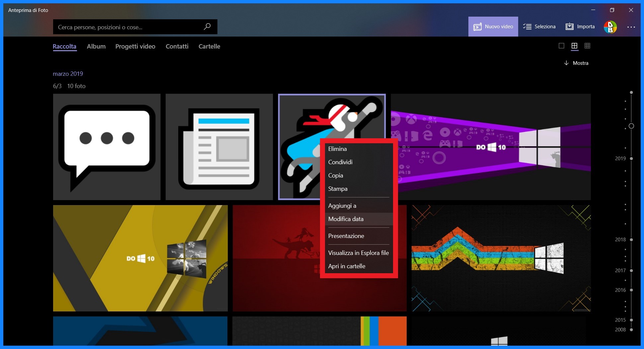Expand the Mostra dropdown
Viewport: 644px width, 349px height.
(576, 63)
